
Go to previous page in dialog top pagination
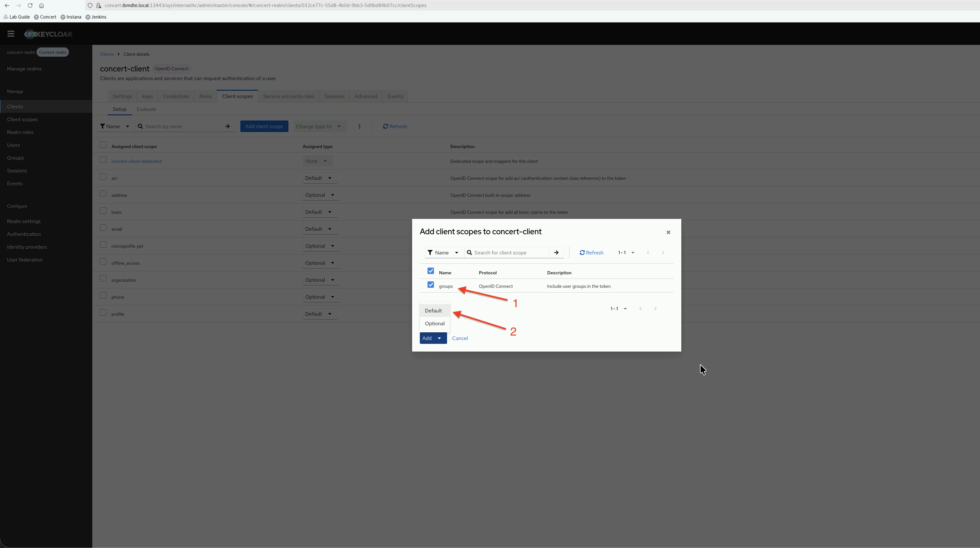648,252
